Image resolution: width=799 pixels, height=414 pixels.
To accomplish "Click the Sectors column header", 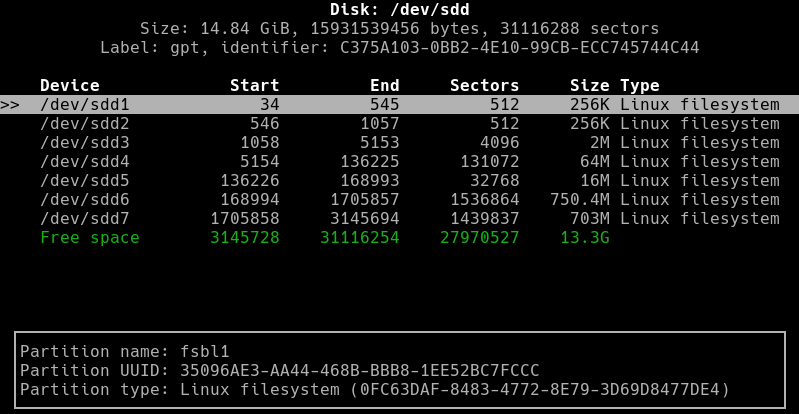I will (x=484, y=85).
